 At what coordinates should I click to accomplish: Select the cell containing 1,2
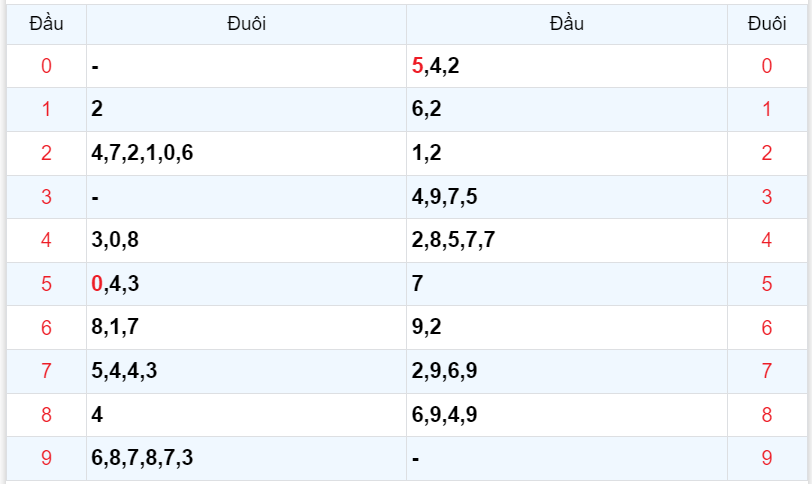[426, 153]
